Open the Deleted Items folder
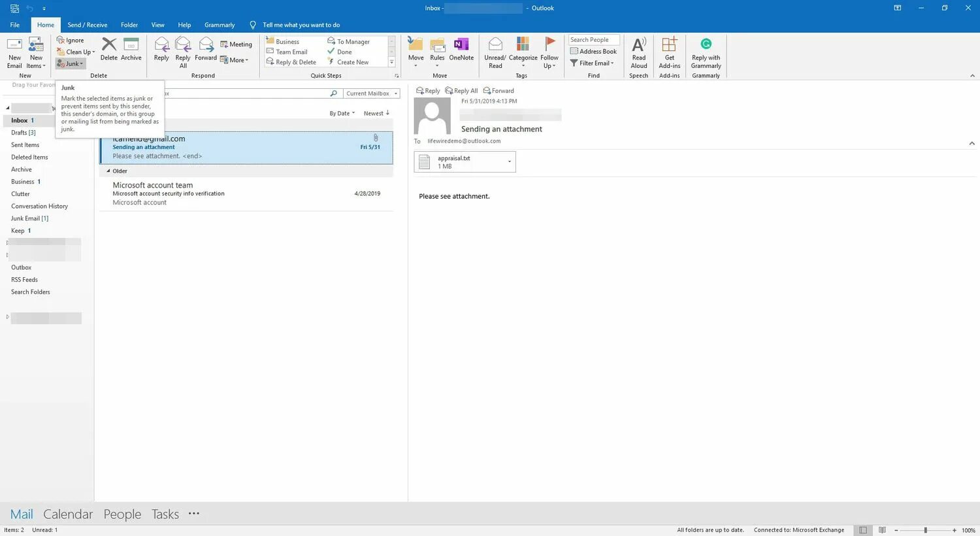The width and height of the screenshot is (980, 536). click(x=29, y=158)
